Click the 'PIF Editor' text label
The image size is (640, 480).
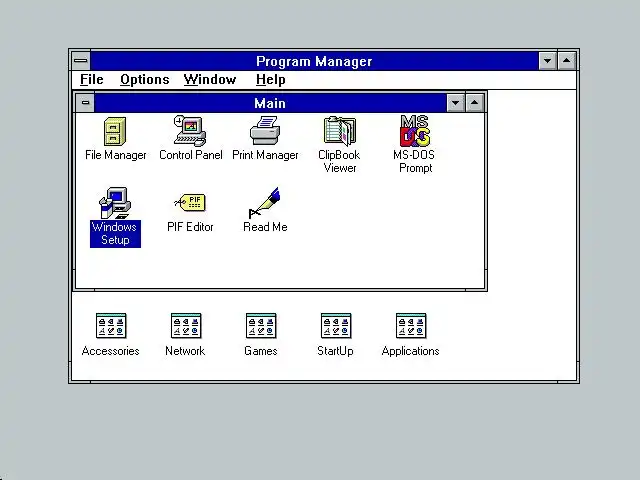coord(190,227)
